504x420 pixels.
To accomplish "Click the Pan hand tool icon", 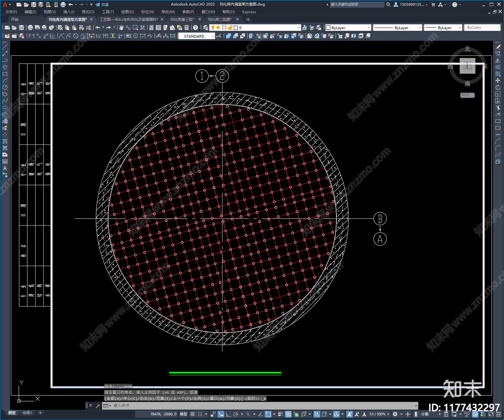I will (x=121, y=28).
